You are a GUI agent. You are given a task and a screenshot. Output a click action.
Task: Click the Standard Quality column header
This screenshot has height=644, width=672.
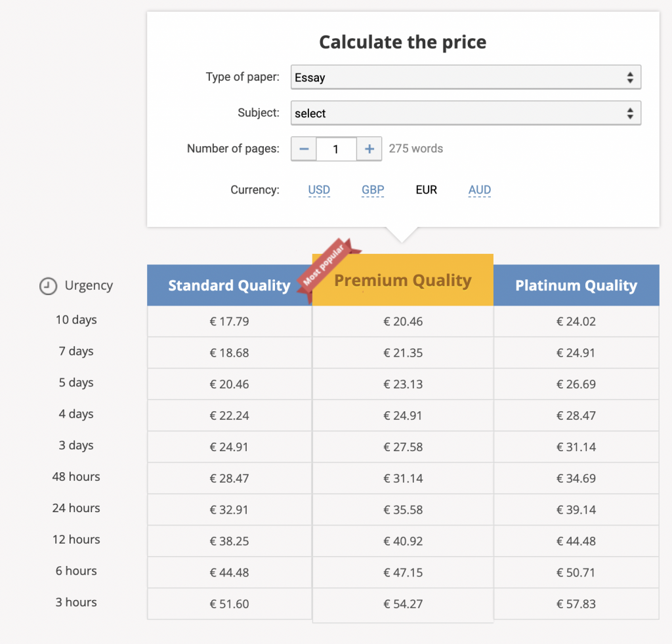pos(229,285)
